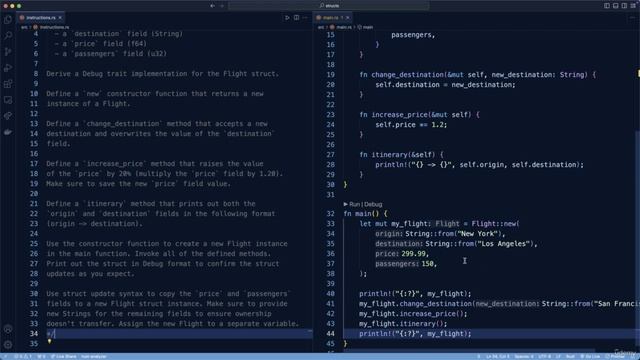Open errors and warnings status item
The width and height of the screenshot is (640, 360).
click(23, 356)
